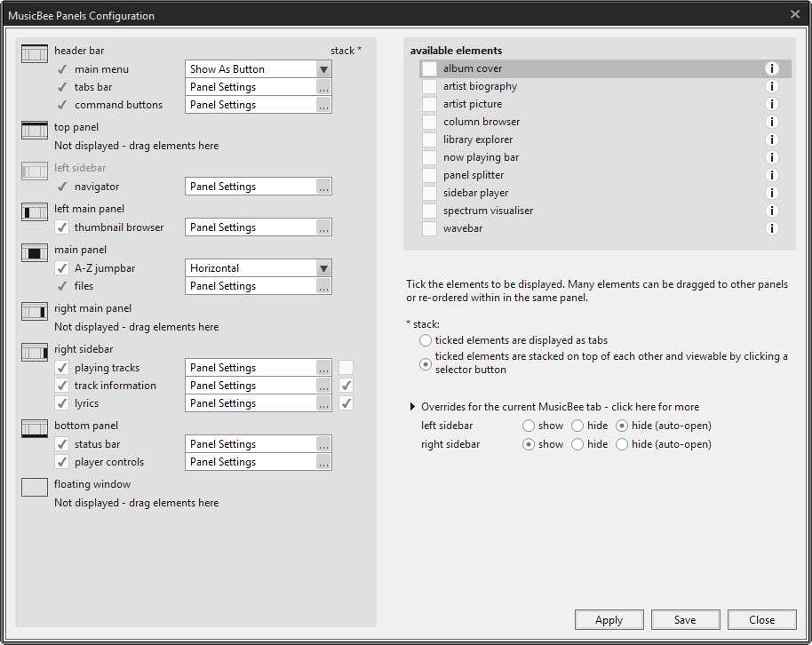The width and height of the screenshot is (812, 645).
Task: Open files panel settings ellipsis
Action: [323, 286]
